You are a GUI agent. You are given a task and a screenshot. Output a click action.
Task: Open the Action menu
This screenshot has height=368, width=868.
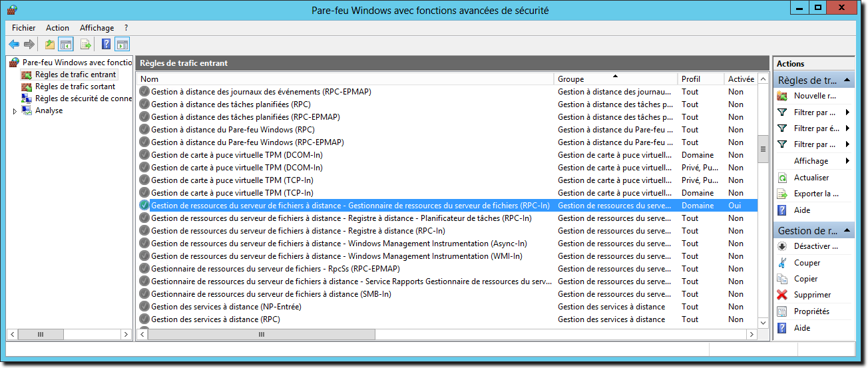(x=57, y=28)
